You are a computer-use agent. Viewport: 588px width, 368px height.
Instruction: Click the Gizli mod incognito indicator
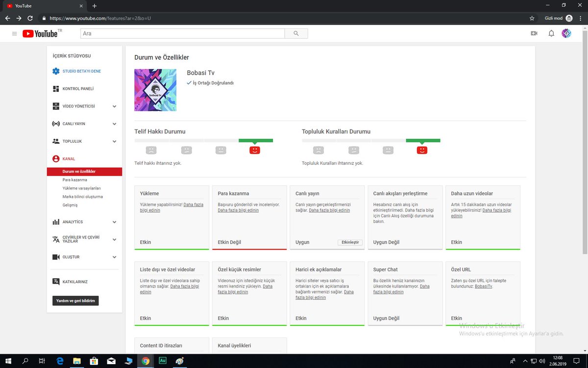[559, 18]
